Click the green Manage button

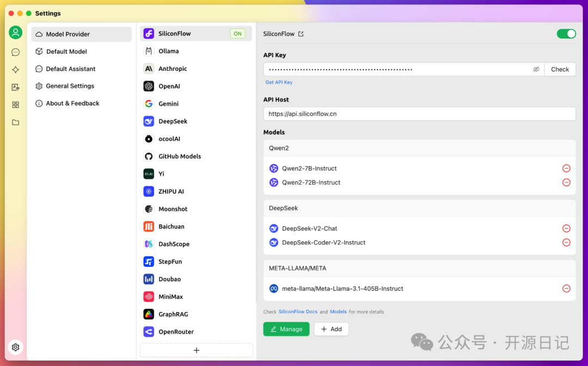[286, 329]
